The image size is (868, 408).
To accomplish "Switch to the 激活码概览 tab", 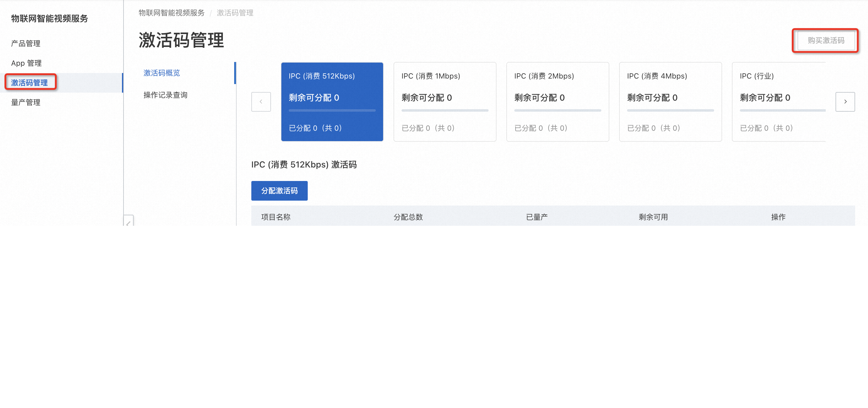I will point(162,73).
